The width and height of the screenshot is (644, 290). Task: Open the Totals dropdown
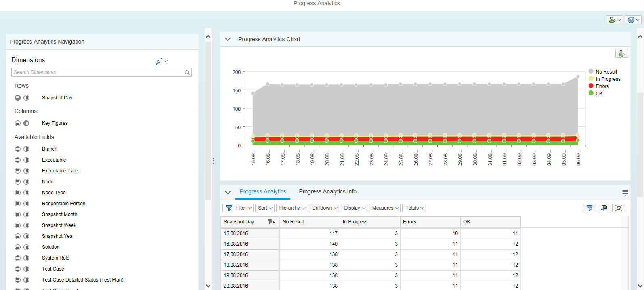(414, 208)
